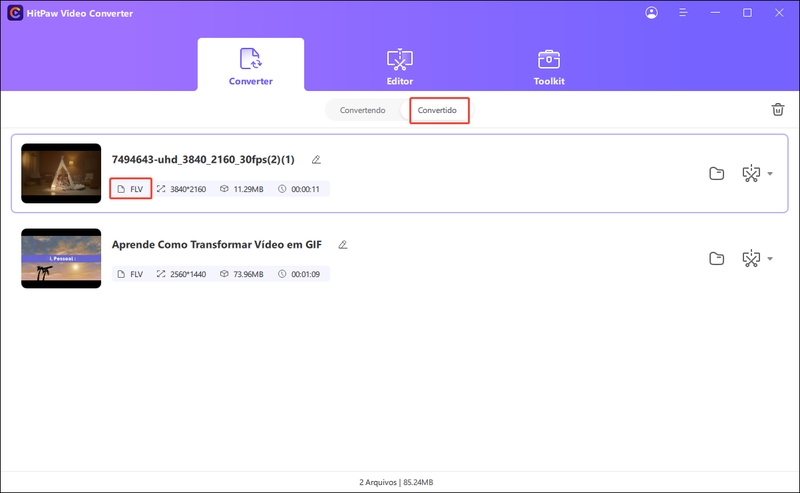Switch to the Editor tab
The image size is (800, 493).
pyautogui.click(x=399, y=66)
